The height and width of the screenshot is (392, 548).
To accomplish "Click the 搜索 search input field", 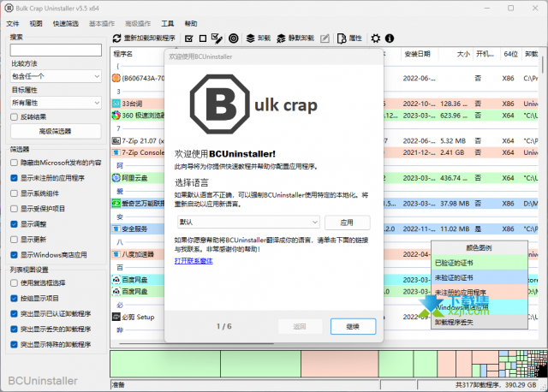I will point(56,50).
